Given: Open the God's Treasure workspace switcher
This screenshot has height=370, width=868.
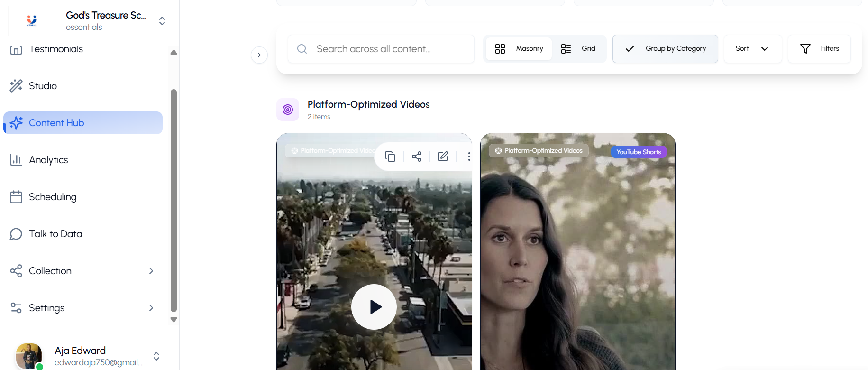Looking at the screenshot, I should 162,21.
